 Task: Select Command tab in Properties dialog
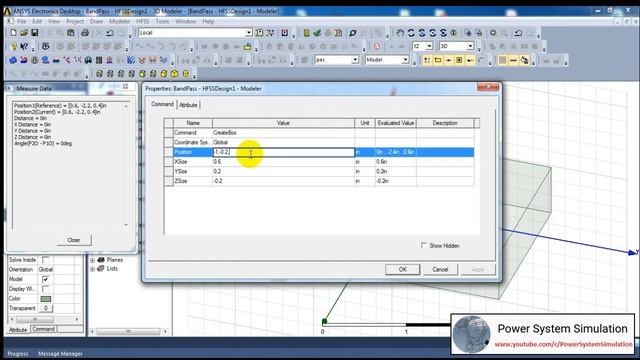[x=162, y=104]
